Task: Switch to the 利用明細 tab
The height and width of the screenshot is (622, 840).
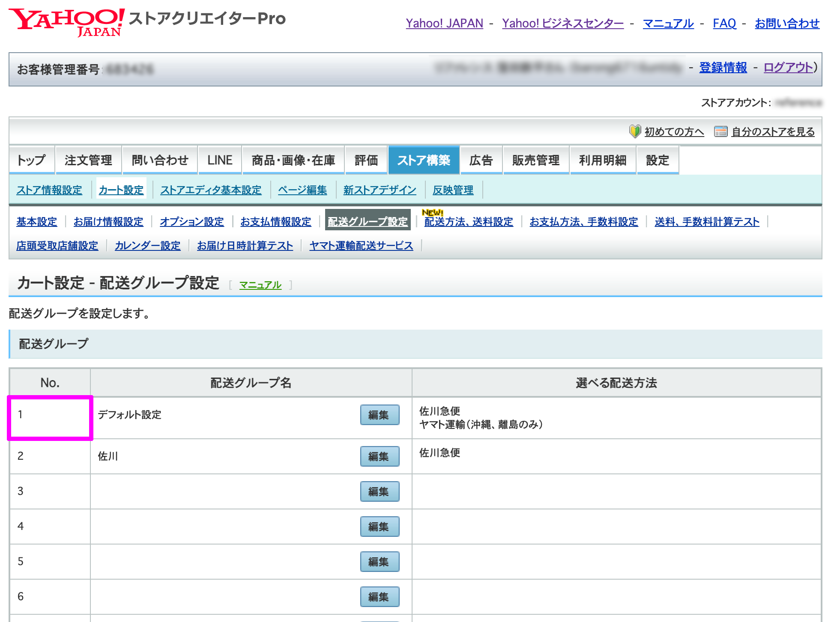Action: 603,160
